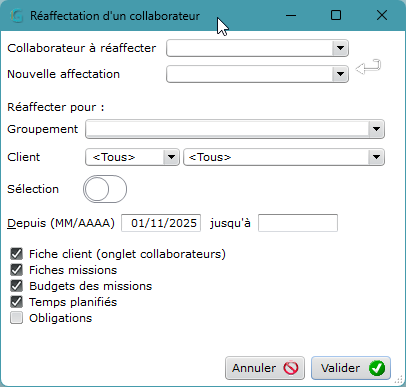Uncheck Budgets des missions checkbox
Image resolution: width=406 pixels, height=387 pixels.
(x=16, y=286)
